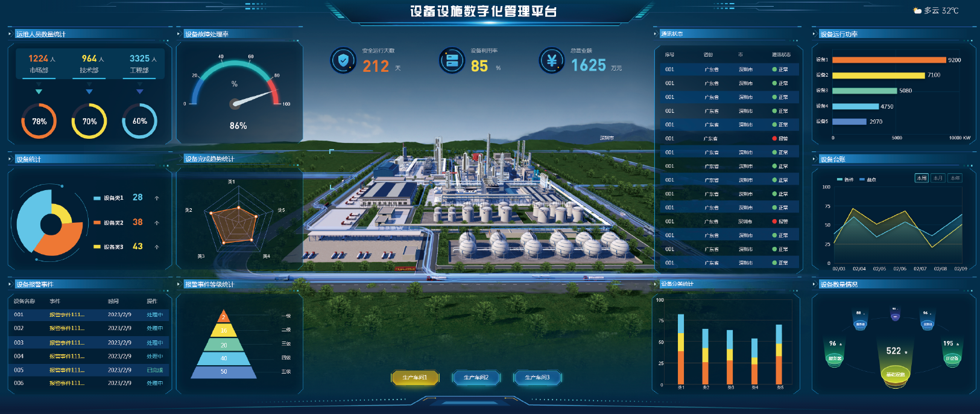
Task: Click the up arrow beside 设备类3 count
Action: coord(157,247)
